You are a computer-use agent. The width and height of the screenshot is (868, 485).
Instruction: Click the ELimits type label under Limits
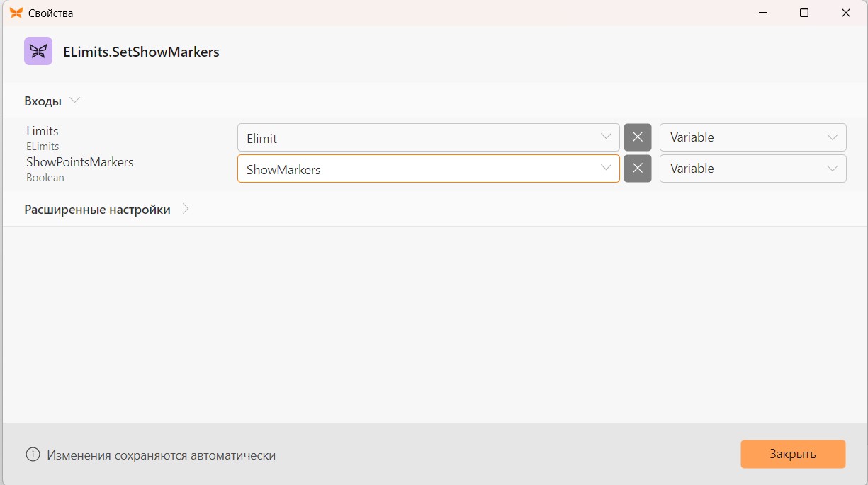click(x=43, y=147)
